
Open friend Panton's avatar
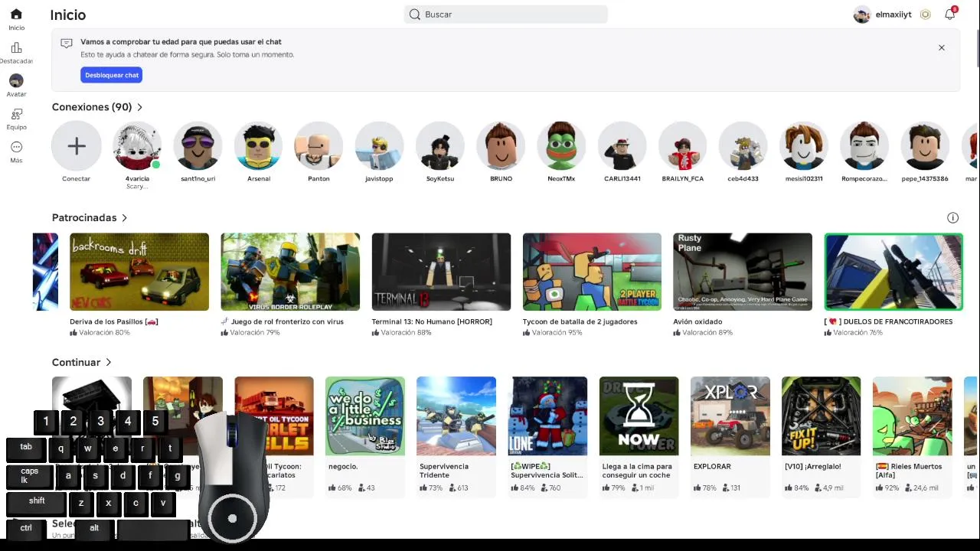[x=318, y=145]
